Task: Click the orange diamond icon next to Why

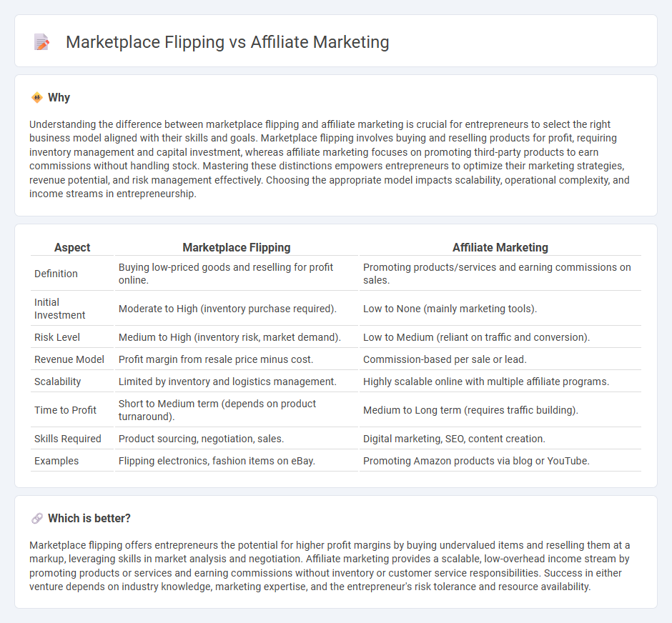Action: tap(37, 98)
